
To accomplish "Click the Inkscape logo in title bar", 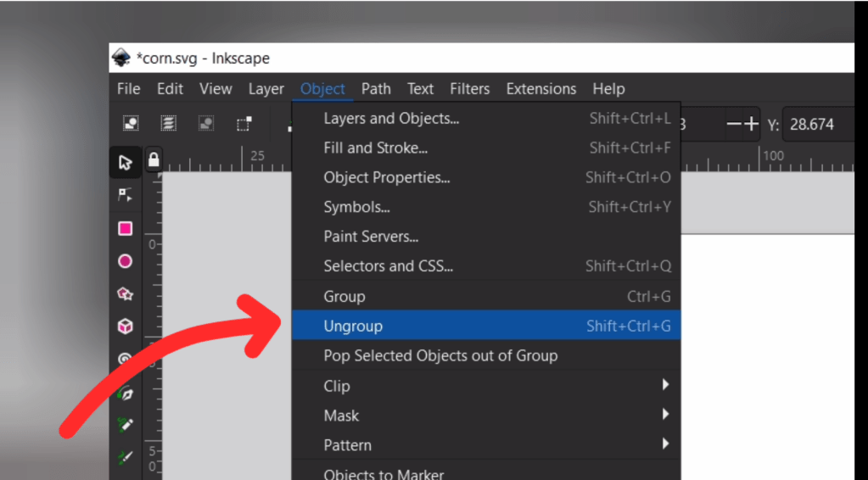I will pos(120,58).
